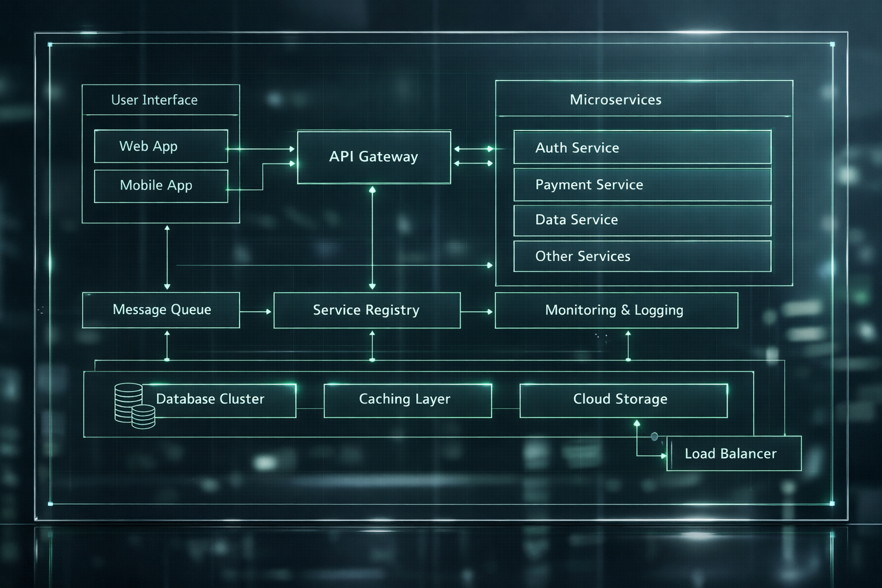
Task: Select the Message Queue node
Action: click(x=161, y=310)
